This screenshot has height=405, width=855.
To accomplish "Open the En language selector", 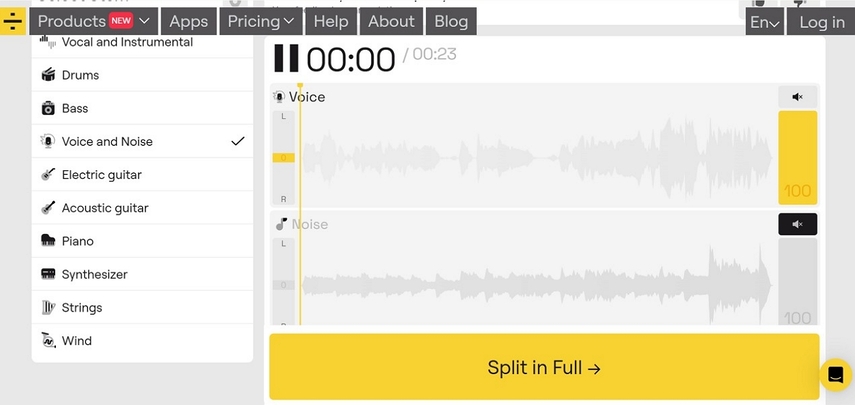I will (x=764, y=22).
